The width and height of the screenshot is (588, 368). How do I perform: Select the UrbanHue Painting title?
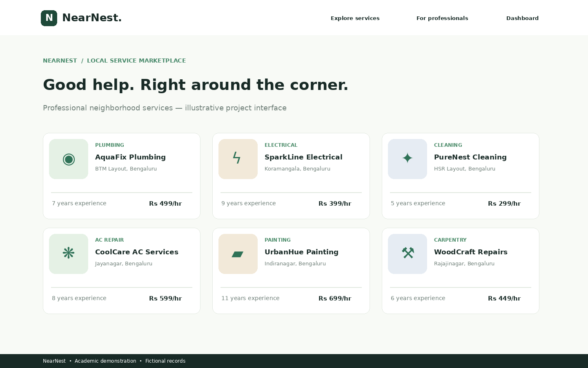point(301,252)
